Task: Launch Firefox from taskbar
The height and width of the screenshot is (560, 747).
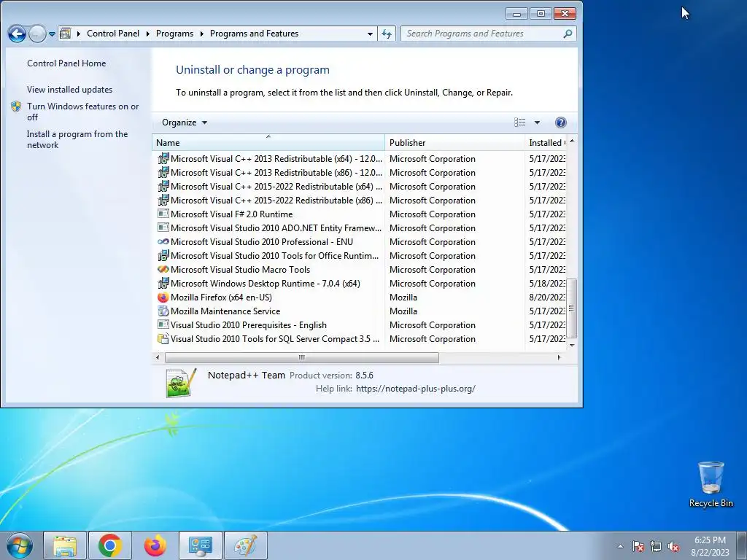Action: click(x=155, y=545)
